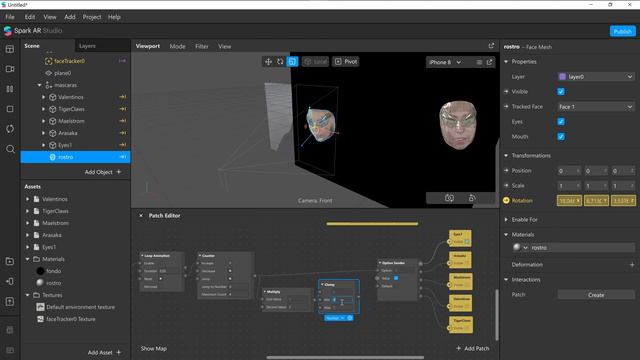
Task: Open the Tracked Face dropdown
Action: pyautogui.click(x=596, y=107)
